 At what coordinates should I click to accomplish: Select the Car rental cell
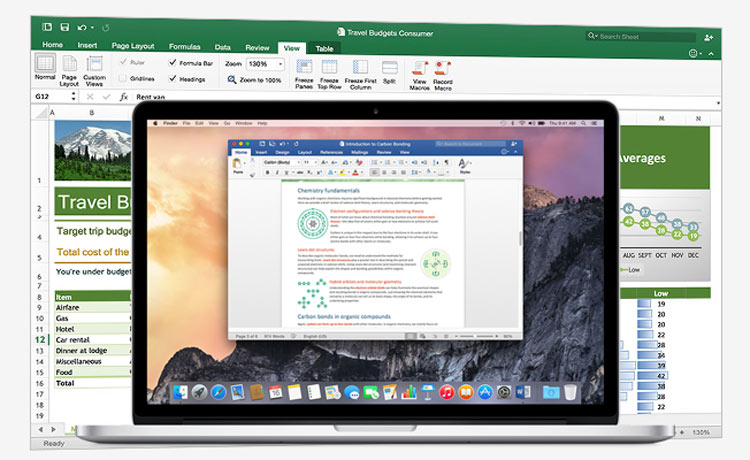[92, 340]
